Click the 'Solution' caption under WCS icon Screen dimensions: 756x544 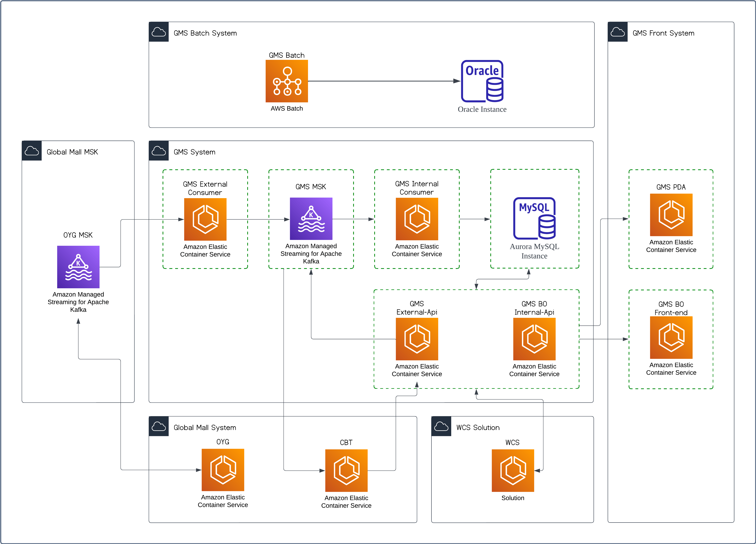pyautogui.click(x=513, y=498)
